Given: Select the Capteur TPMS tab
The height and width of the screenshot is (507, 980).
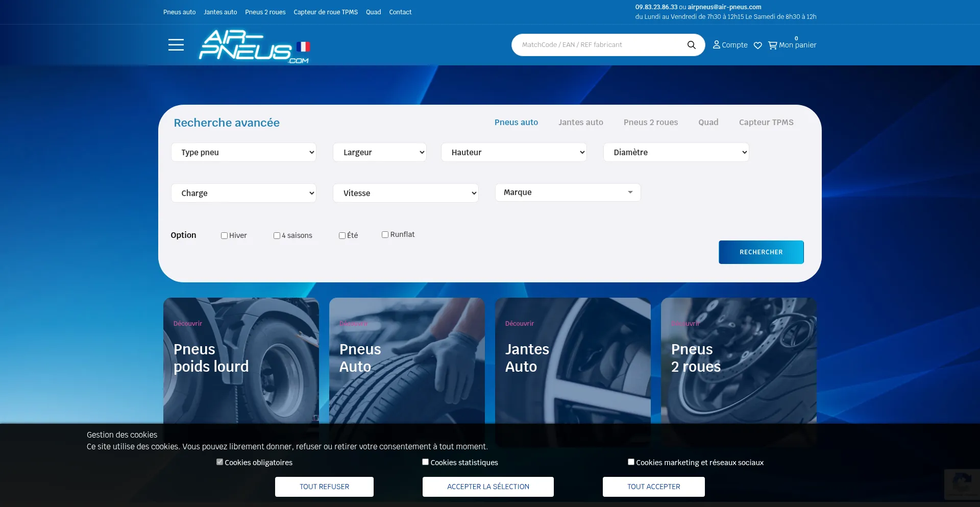Looking at the screenshot, I should (x=766, y=123).
